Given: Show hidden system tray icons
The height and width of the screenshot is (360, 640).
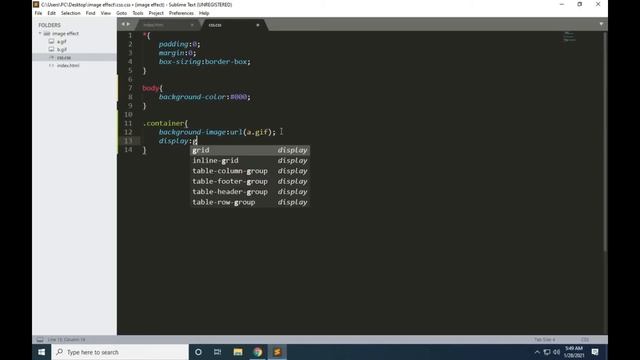Looking at the screenshot, I should pyautogui.click(x=537, y=352).
